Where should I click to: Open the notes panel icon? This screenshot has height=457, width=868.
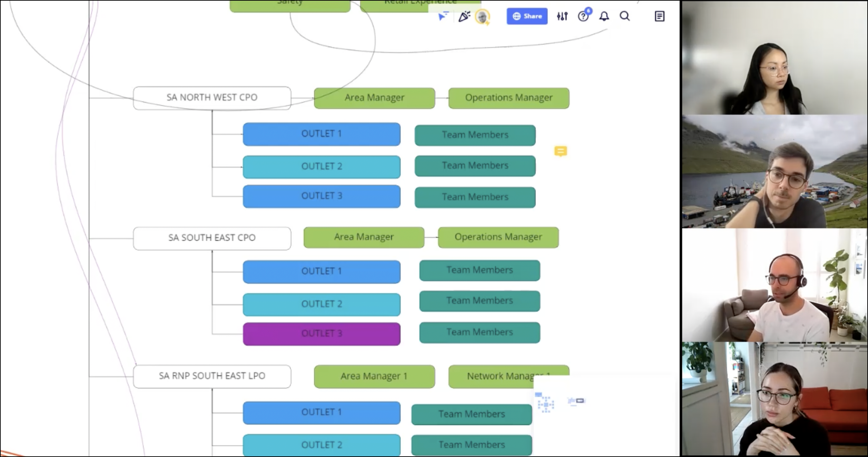(660, 16)
